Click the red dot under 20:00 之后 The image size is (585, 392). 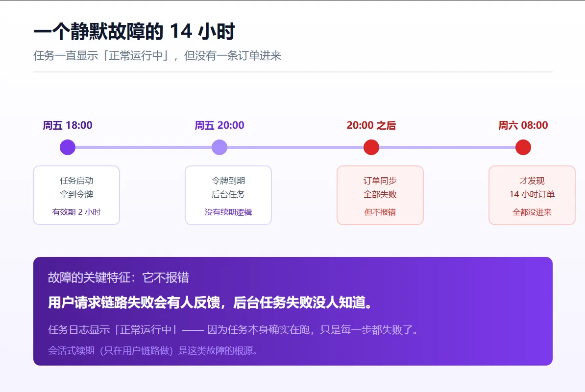371,147
